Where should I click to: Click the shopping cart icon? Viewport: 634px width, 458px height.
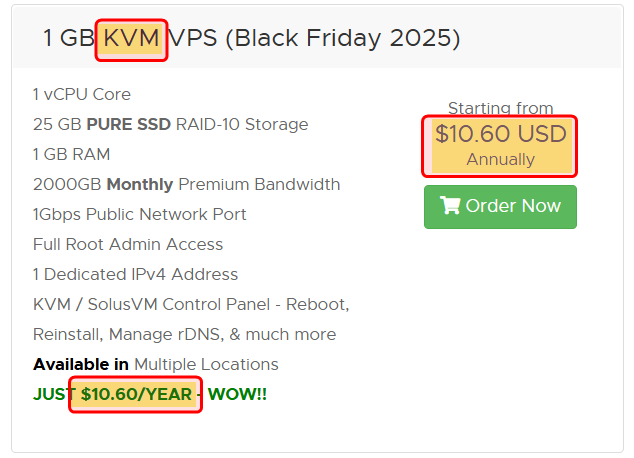(x=450, y=206)
